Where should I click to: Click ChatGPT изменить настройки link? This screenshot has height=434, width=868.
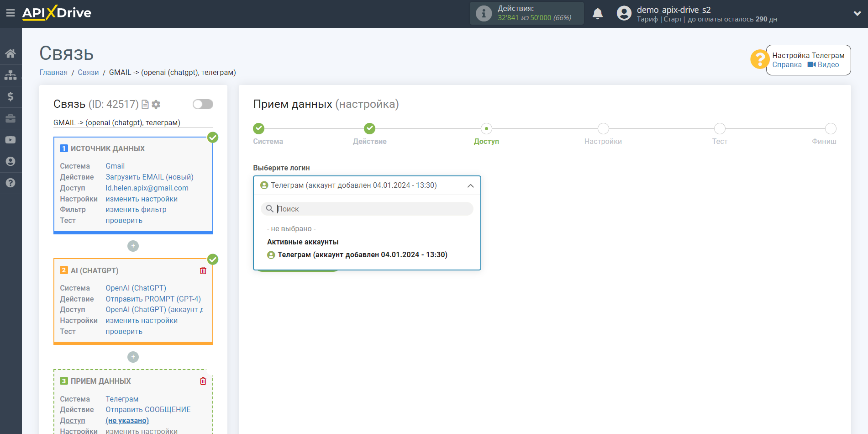coord(142,320)
